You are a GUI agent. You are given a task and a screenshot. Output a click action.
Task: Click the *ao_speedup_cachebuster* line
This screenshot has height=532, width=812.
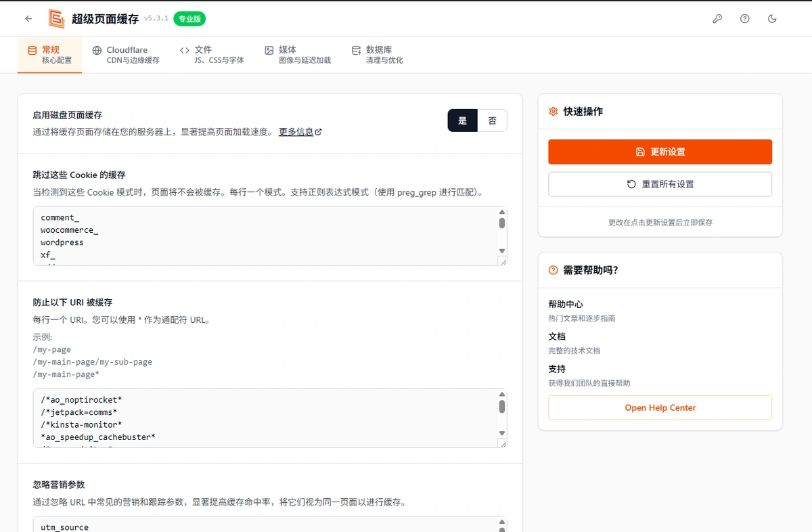(x=98, y=437)
